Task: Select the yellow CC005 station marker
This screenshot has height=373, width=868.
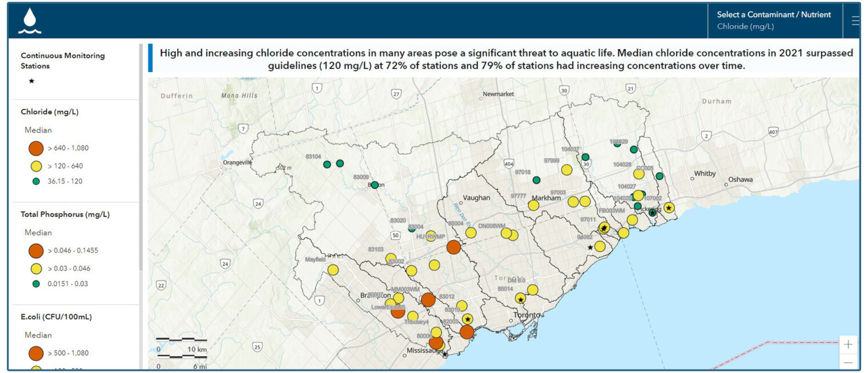Action: pos(638,174)
